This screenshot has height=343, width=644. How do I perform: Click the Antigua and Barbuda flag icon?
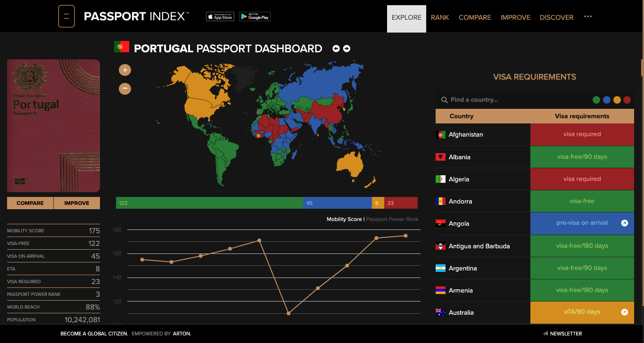[441, 246]
